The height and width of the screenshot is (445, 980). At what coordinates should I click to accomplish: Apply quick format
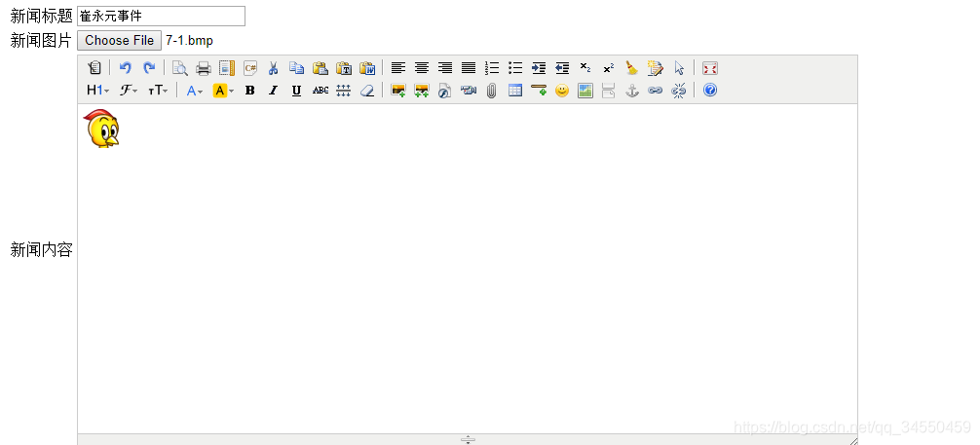pos(655,68)
